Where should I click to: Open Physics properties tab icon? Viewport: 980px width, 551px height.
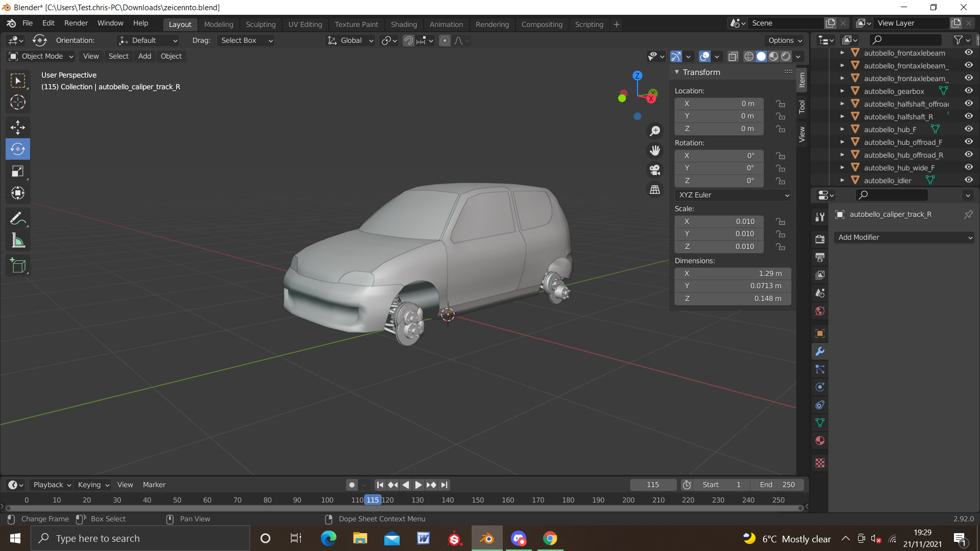(x=820, y=387)
